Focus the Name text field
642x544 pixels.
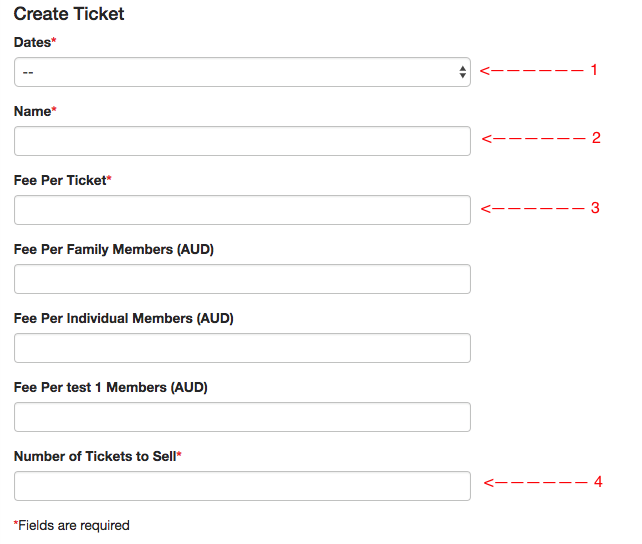[x=242, y=141]
